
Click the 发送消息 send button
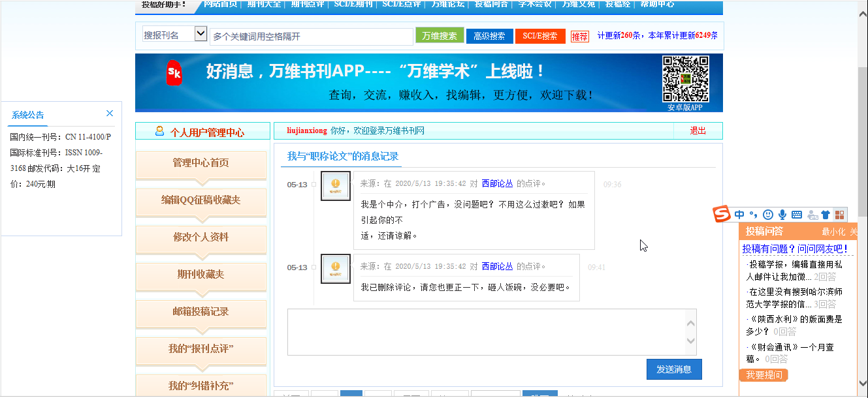coord(674,369)
